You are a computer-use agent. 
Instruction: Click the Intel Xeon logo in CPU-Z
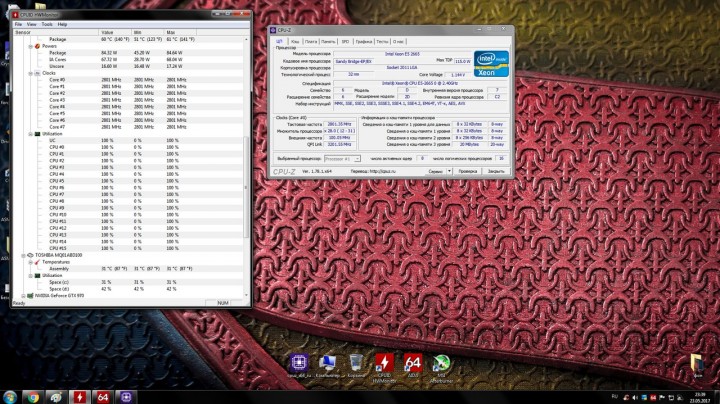click(491, 64)
